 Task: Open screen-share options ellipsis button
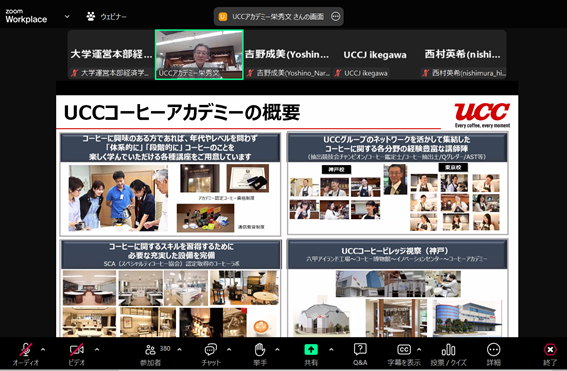(x=336, y=17)
